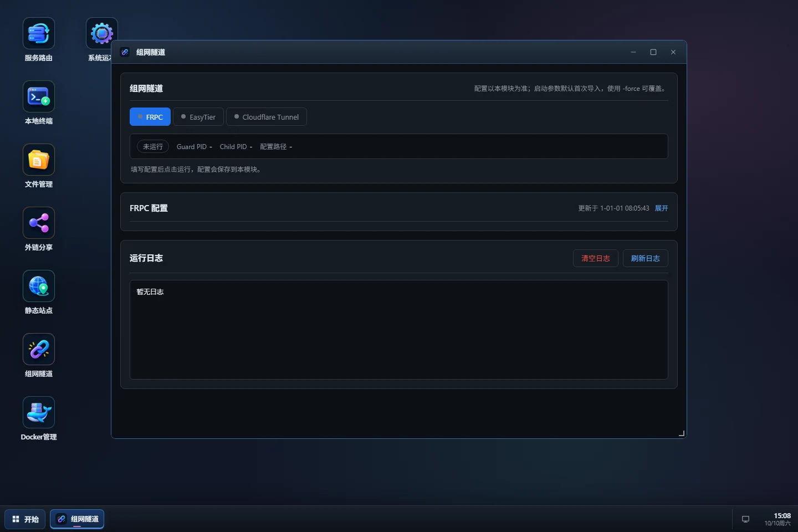Viewport: 798px width, 532px height.
Task: Click the 刷新日志 button
Action: click(646, 258)
